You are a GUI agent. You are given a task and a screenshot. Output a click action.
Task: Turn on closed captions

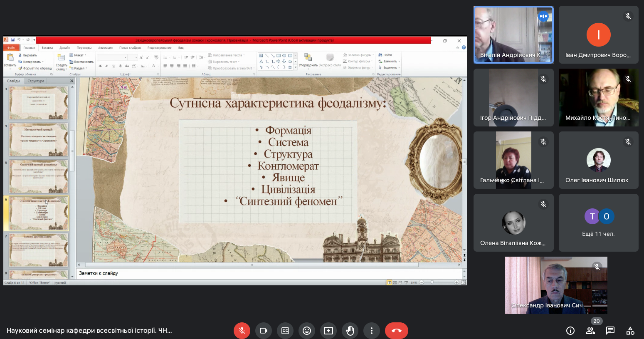[x=285, y=331]
